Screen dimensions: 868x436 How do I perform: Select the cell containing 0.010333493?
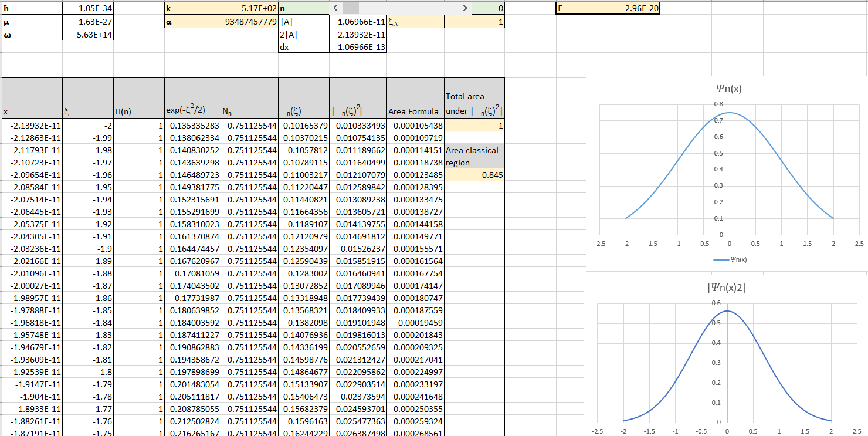[358, 126]
